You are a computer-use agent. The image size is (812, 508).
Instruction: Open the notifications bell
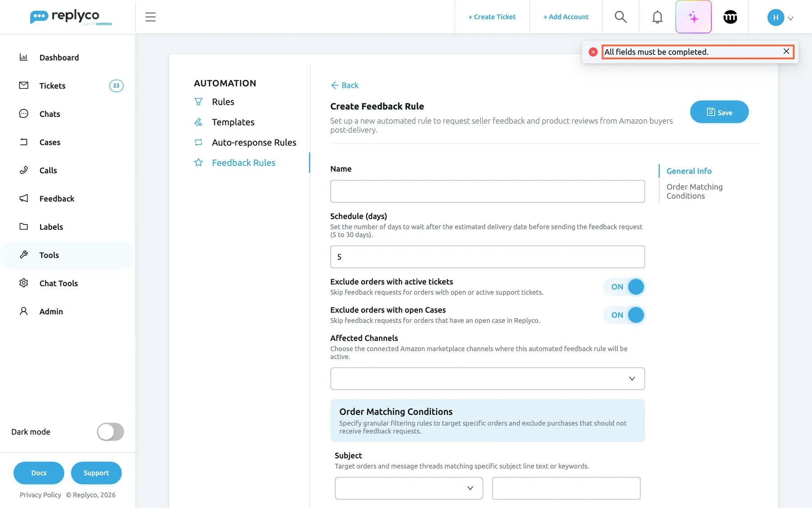pyautogui.click(x=657, y=17)
